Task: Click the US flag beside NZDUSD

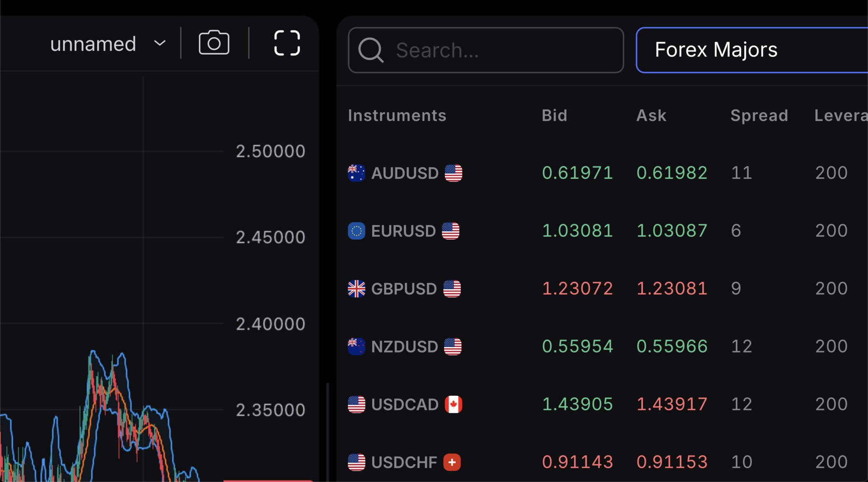Action: coord(453,346)
